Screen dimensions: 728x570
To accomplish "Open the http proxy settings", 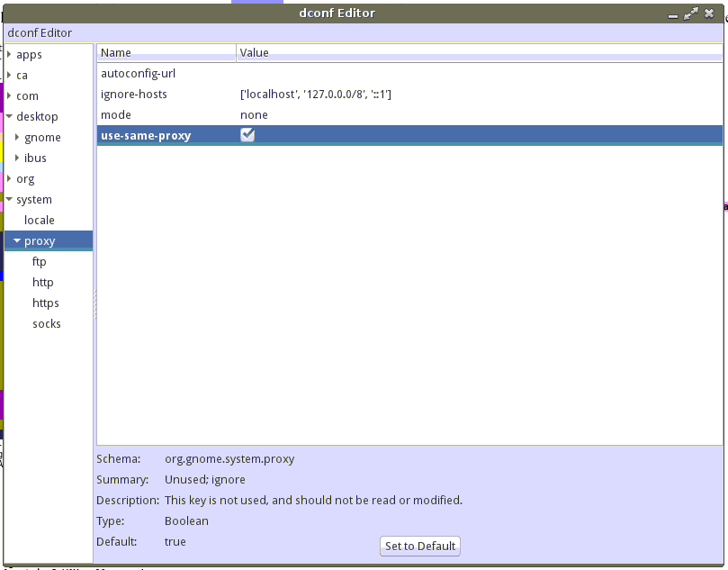I will click(x=43, y=283).
